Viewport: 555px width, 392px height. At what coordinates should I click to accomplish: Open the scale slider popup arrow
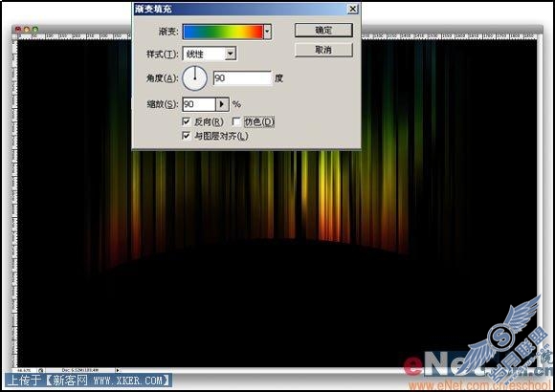click(x=222, y=104)
